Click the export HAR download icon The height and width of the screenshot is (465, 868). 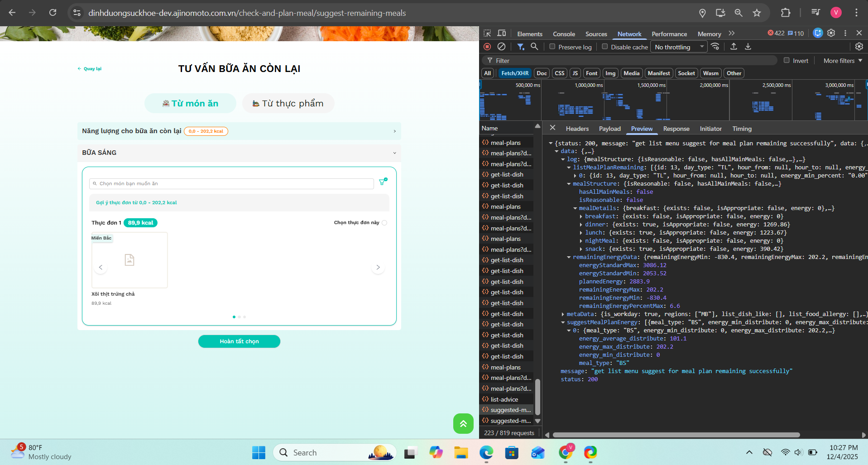click(x=748, y=47)
